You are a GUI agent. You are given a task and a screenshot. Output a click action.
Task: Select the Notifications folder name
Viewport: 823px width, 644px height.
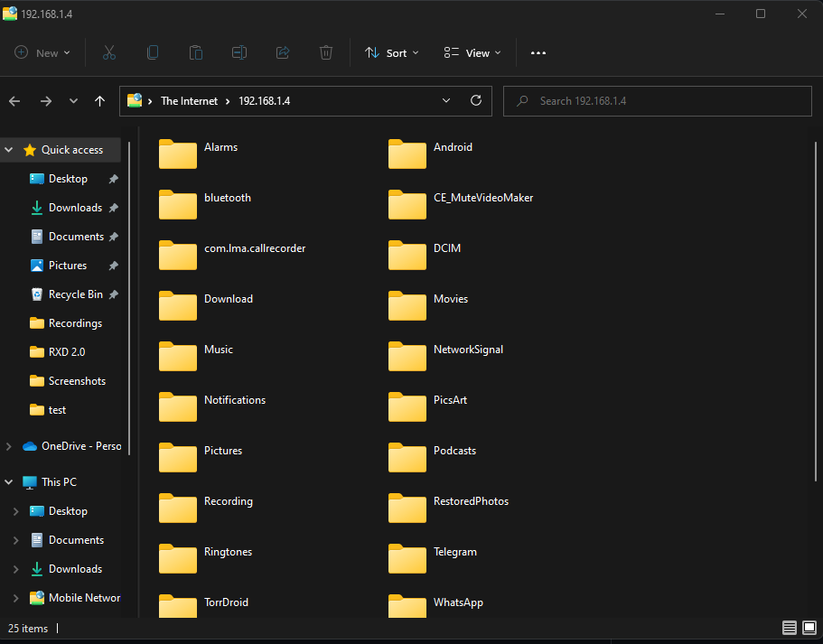click(x=235, y=400)
